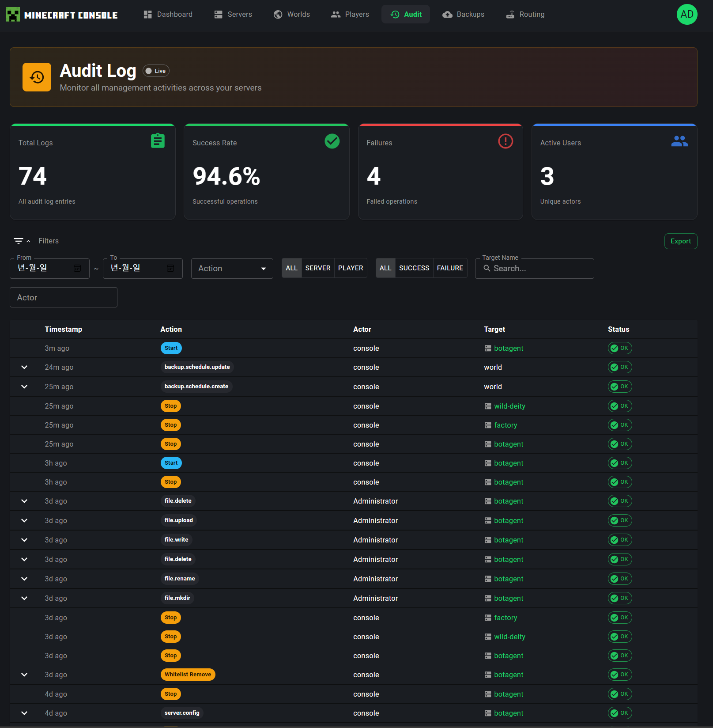Click the Total Logs clipboard icon
Screen dimensions: 713x728
click(x=158, y=141)
